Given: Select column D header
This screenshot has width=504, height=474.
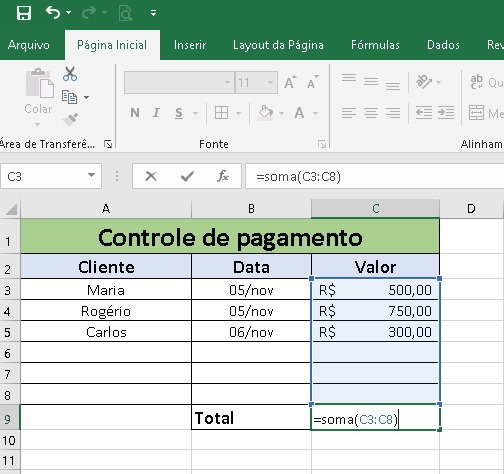Looking at the screenshot, I should pos(471,209).
